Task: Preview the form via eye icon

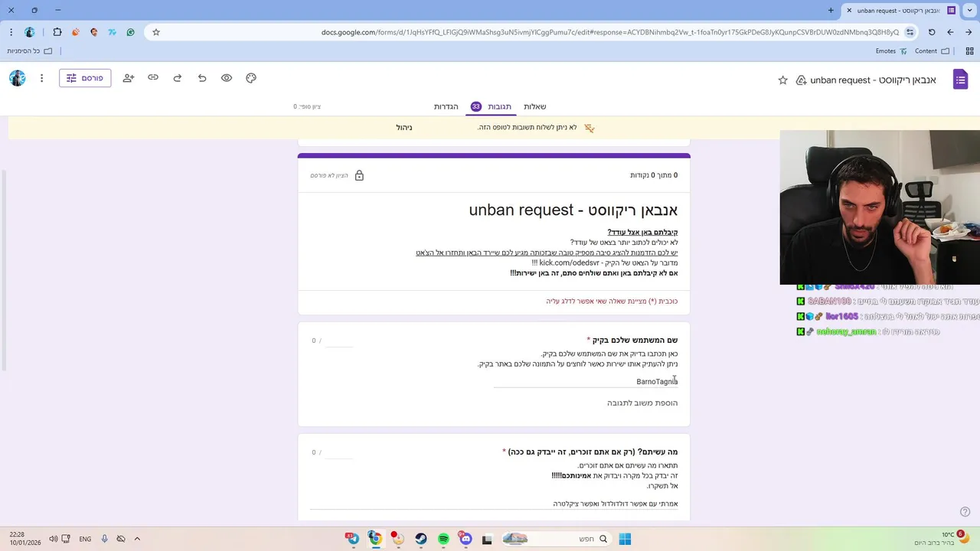Action: point(227,78)
